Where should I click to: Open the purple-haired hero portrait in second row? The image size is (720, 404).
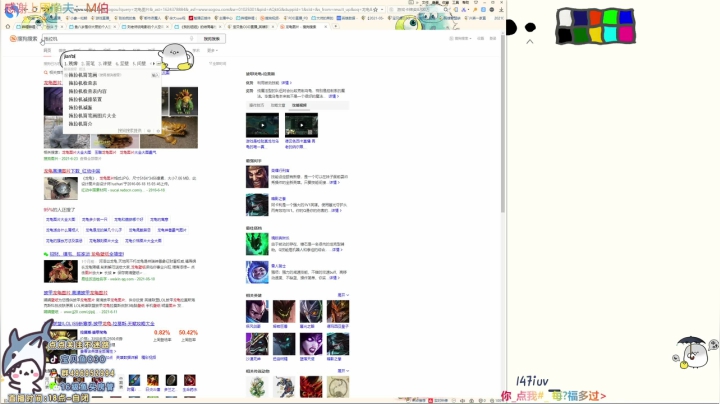pyautogui.click(x=311, y=344)
